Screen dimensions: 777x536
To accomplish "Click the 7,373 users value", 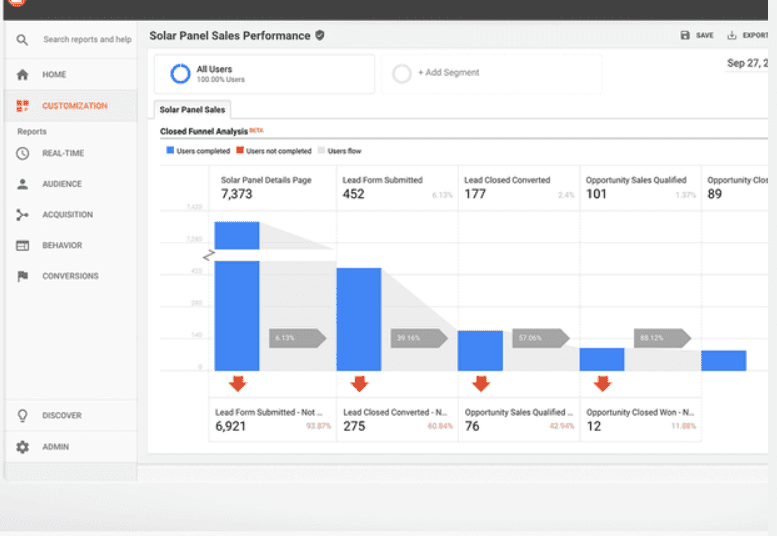I will (236, 194).
